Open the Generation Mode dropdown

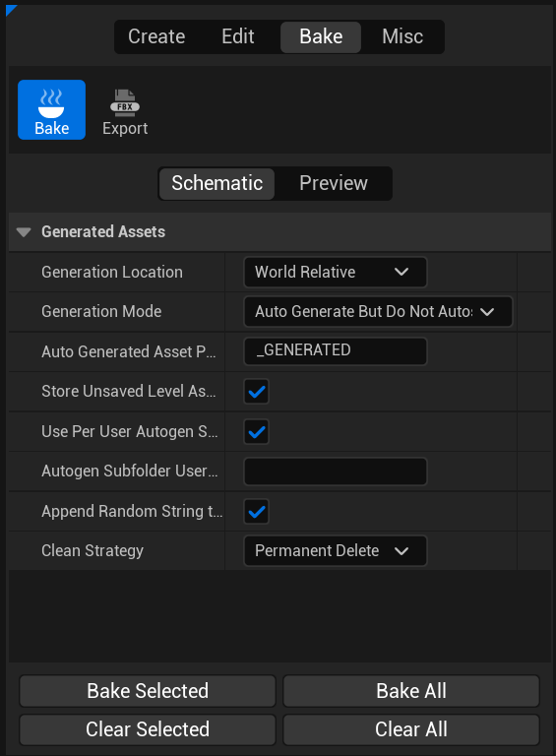tap(378, 311)
